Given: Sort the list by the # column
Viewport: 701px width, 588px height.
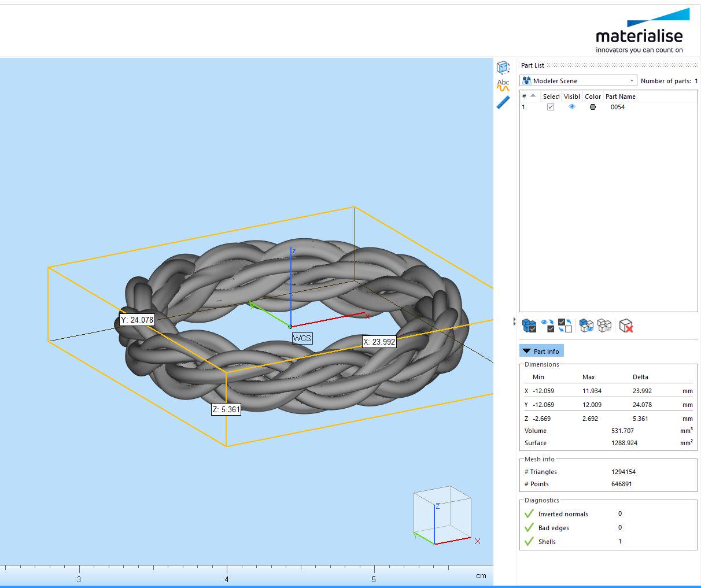Looking at the screenshot, I should 529,97.
